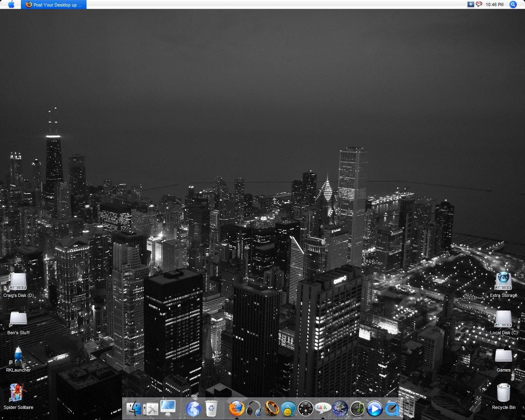Open the Gmail notifier tray icon
Image resolution: width=525 pixels, height=420 pixels.
tap(478, 5)
